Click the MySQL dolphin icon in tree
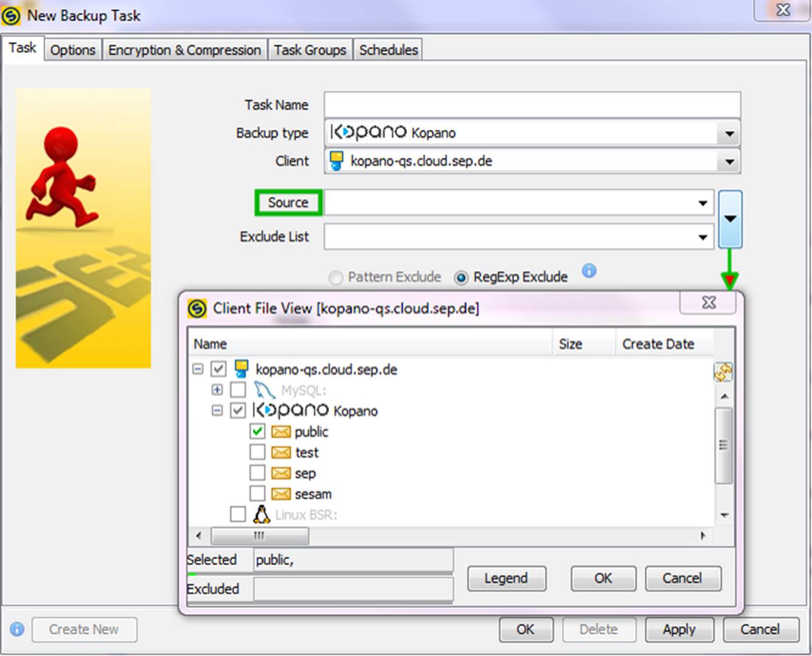This screenshot has height=656, width=812. point(264,389)
